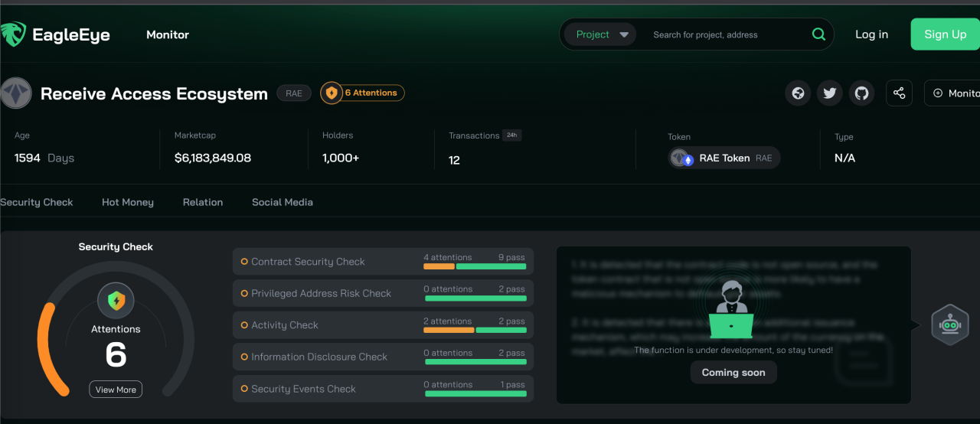
Task: Click the Receive Access Ecosystem title
Action: 154,94
